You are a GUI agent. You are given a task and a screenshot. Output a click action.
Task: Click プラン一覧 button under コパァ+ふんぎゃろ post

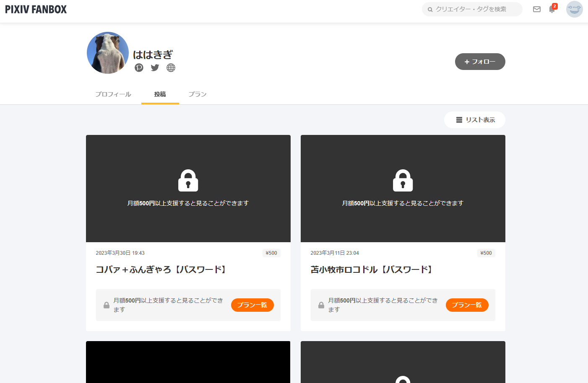tap(252, 305)
